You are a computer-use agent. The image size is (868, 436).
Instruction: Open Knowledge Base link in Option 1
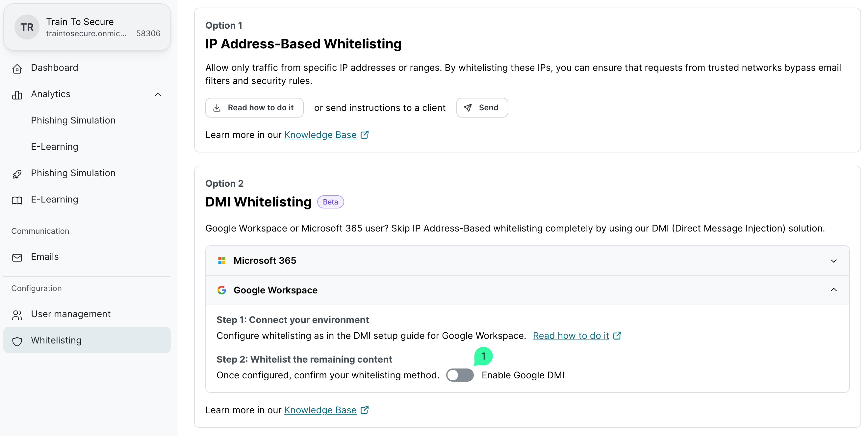320,135
